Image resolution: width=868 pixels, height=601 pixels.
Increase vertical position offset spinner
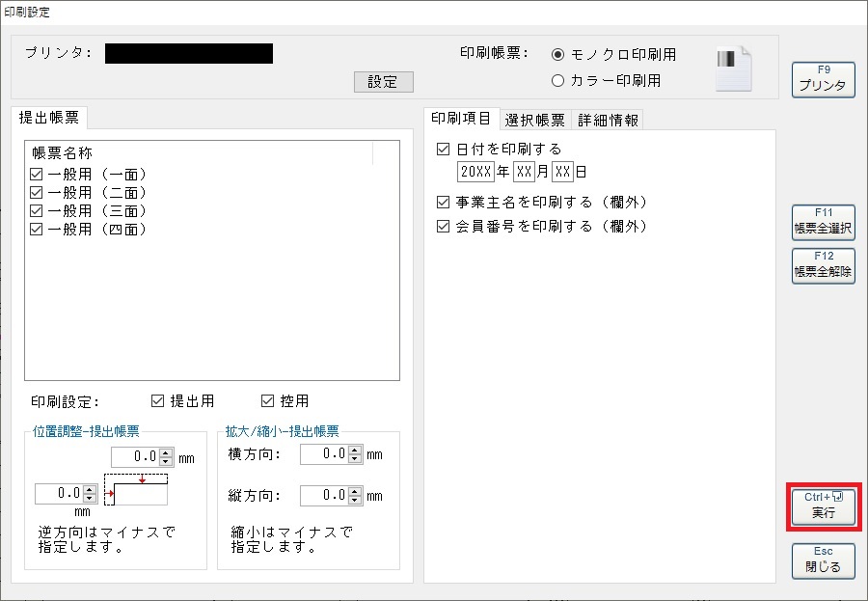click(x=166, y=452)
